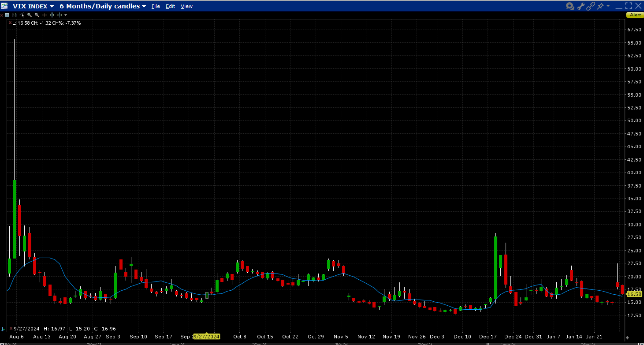This screenshot has height=345, width=644.
Task: Open the File menu
Action: pyautogui.click(x=156, y=6)
